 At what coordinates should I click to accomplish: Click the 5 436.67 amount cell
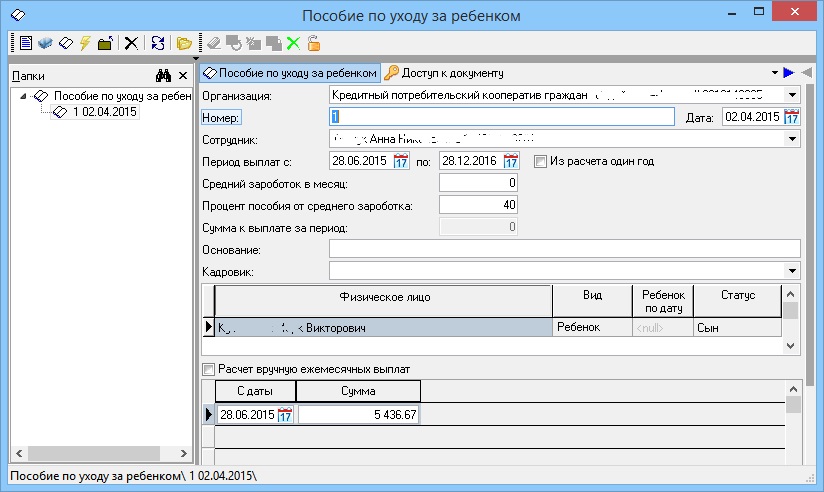pos(358,415)
